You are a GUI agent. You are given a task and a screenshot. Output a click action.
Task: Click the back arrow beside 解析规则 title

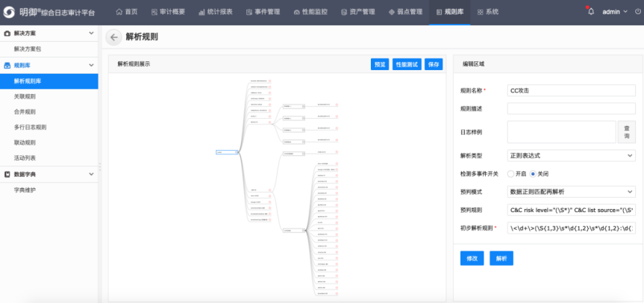(114, 37)
